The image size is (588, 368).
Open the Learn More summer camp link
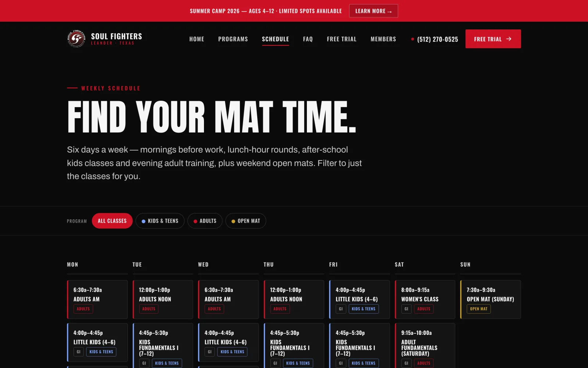(x=373, y=11)
